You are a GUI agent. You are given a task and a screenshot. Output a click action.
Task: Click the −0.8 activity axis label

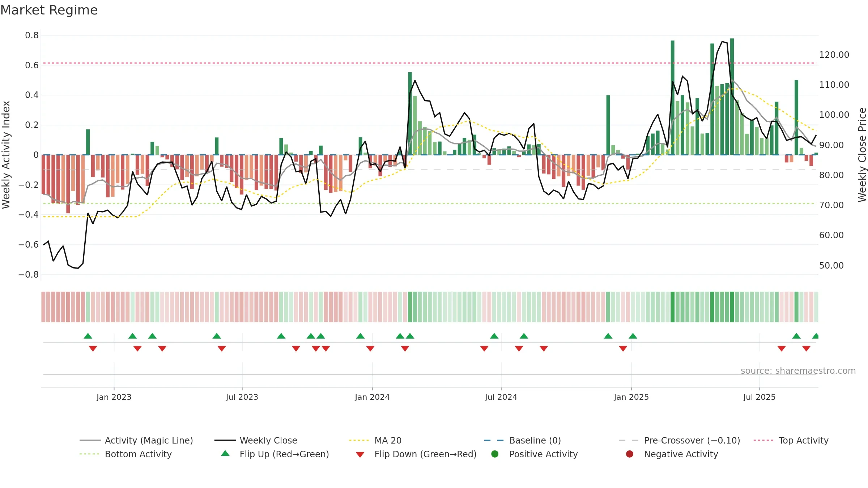point(29,275)
